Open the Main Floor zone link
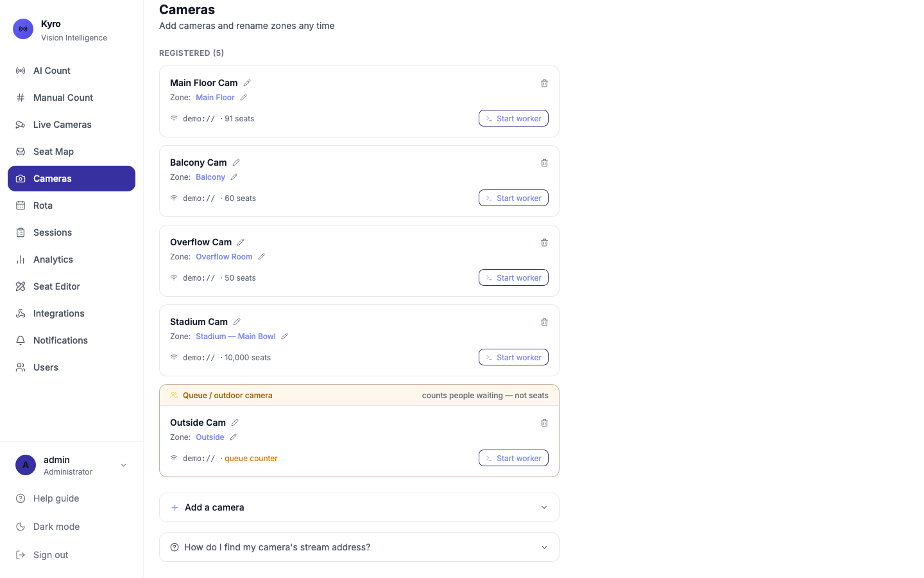This screenshot has height=578, width=924. pos(215,98)
